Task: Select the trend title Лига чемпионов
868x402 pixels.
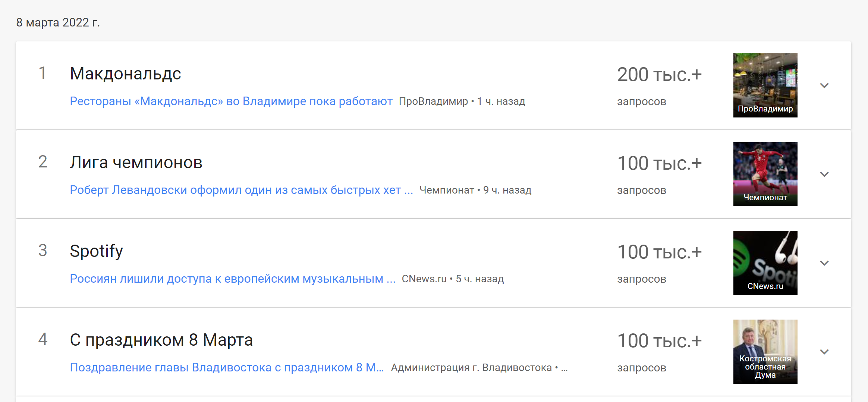Action: 136,162
